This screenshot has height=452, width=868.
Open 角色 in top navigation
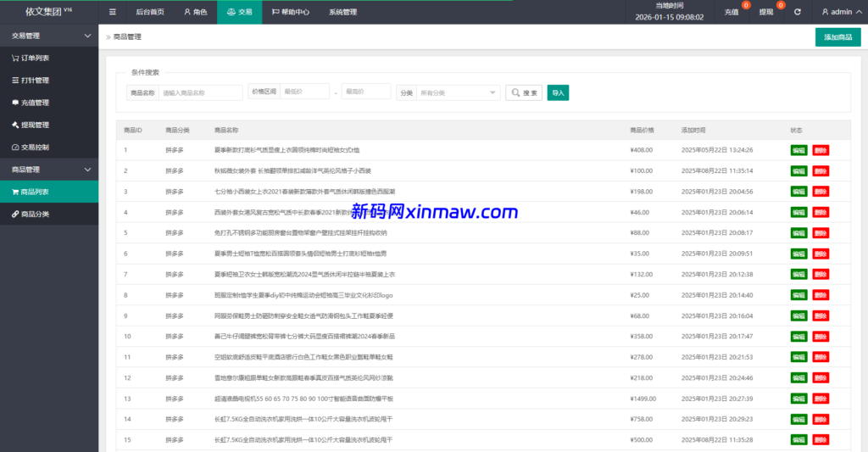[196, 12]
